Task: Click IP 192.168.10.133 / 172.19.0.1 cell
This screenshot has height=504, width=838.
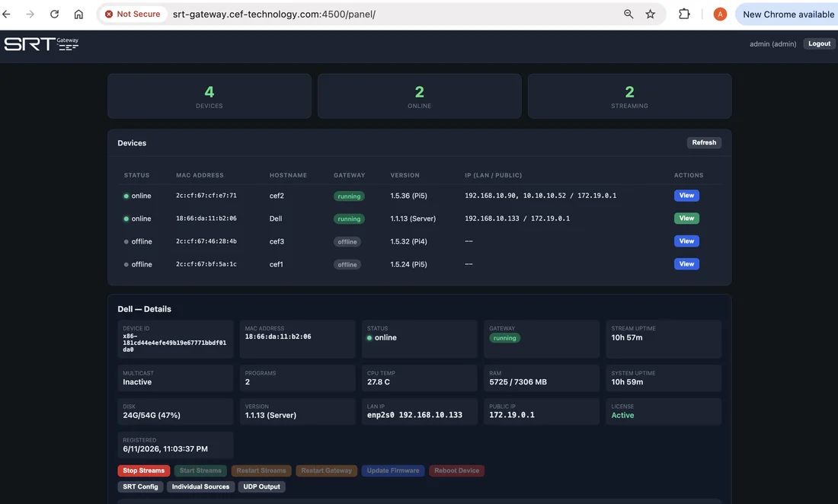Action: (x=517, y=219)
